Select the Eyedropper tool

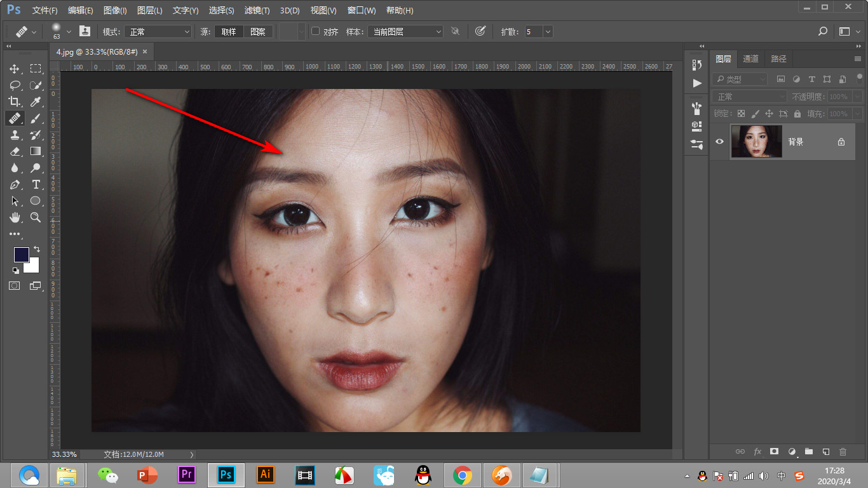coord(36,102)
